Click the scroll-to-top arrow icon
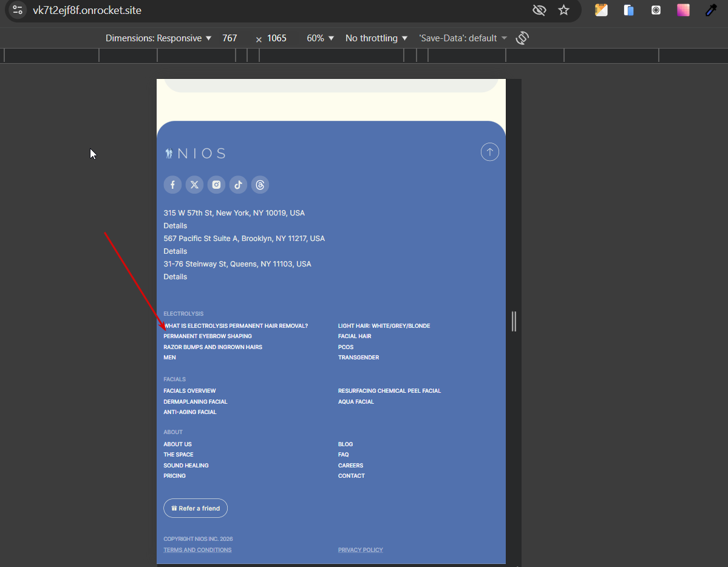 click(490, 152)
